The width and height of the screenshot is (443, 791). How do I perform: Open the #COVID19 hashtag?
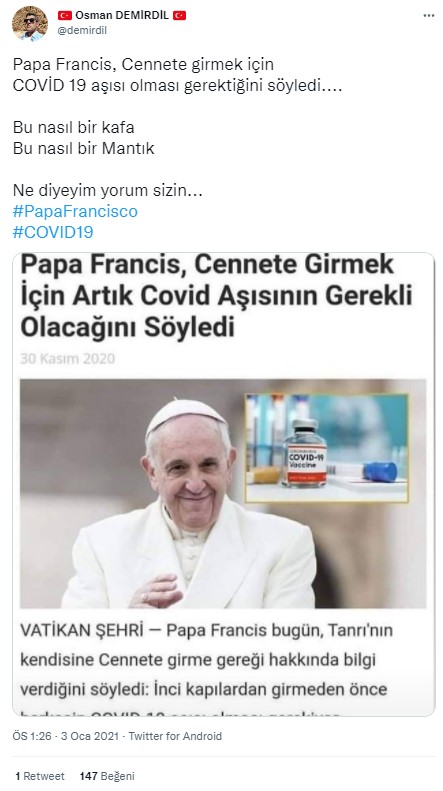pyautogui.click(x=53, y=232)
